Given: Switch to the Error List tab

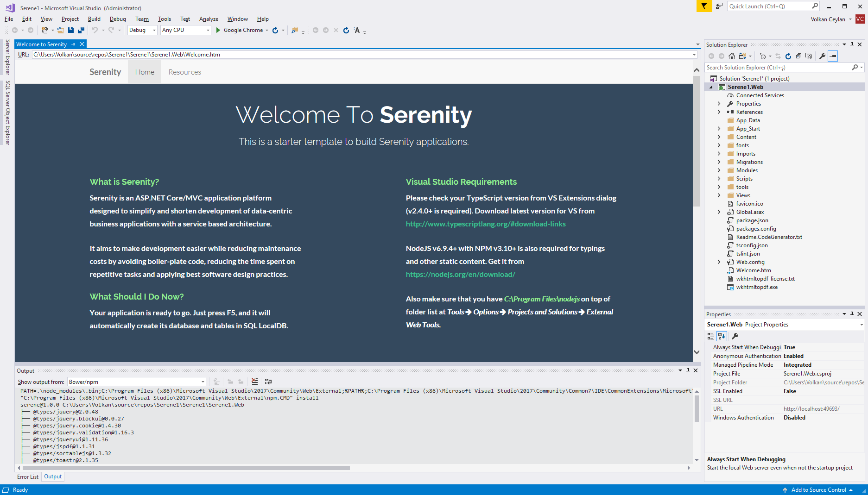Looking at the screenshot, I should coord(28,476).
